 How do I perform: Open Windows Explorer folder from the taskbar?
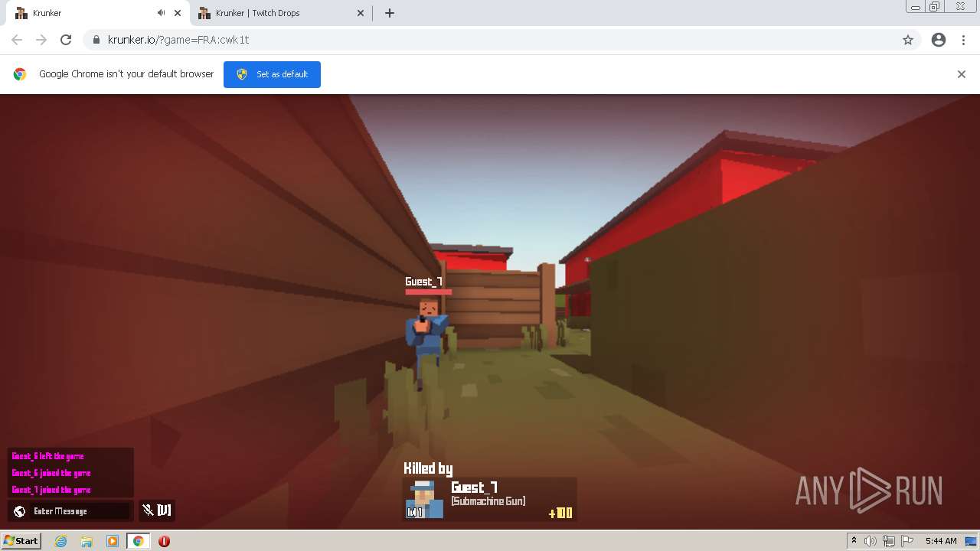click(x=87, y=541)
